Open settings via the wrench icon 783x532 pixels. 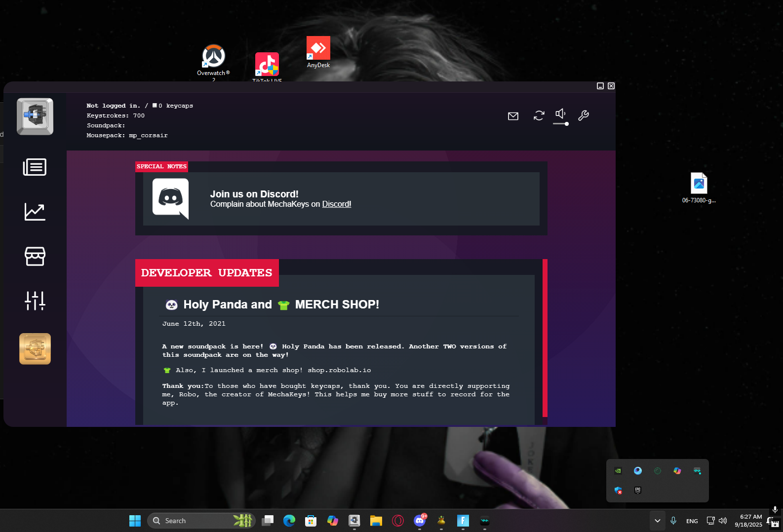584,115
